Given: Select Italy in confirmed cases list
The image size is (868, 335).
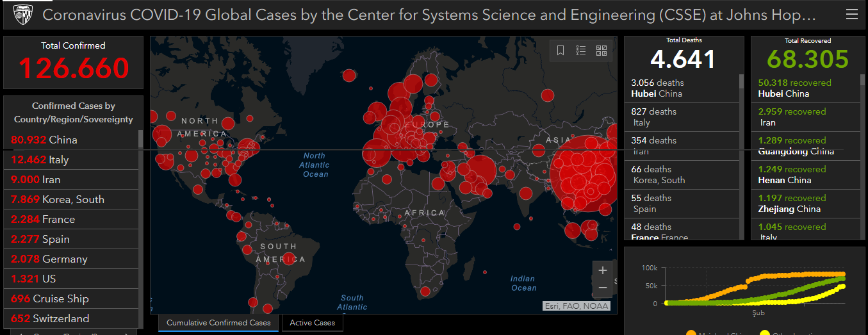Looking at the screenshot, I should click(x=70, y=159).
